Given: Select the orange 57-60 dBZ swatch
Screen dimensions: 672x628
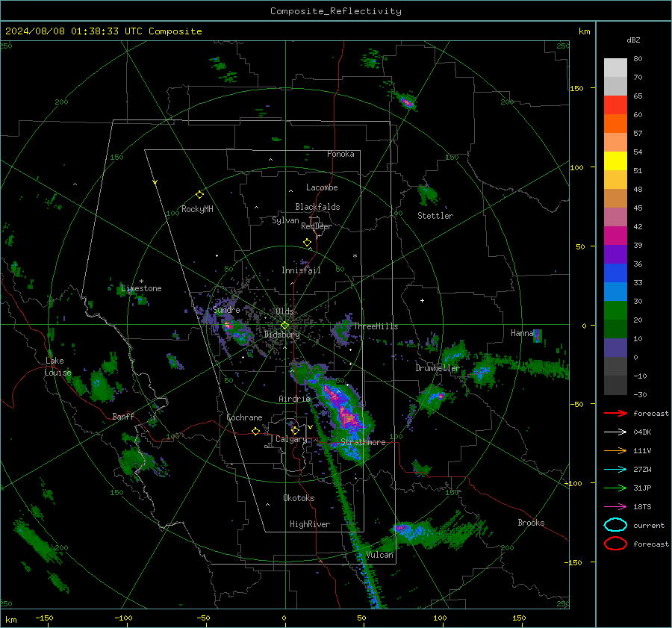Looking at the screenshot, I should click(615, 123).
